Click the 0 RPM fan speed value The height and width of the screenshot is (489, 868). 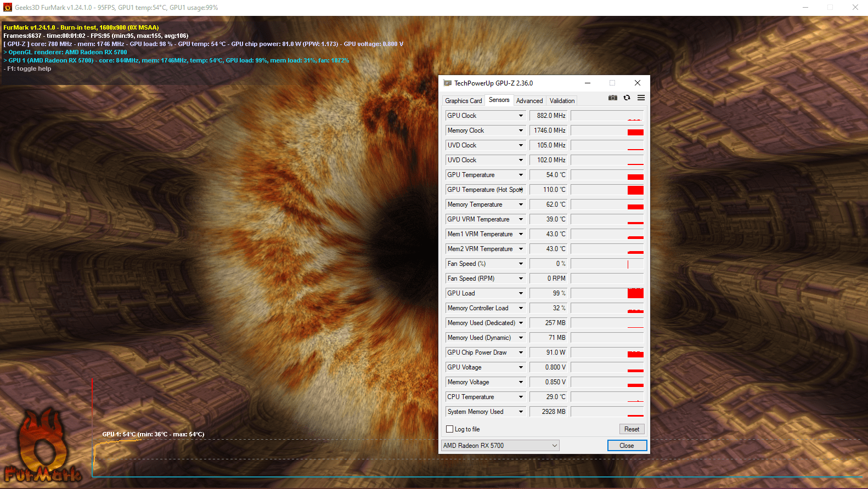tap(549, 278)
